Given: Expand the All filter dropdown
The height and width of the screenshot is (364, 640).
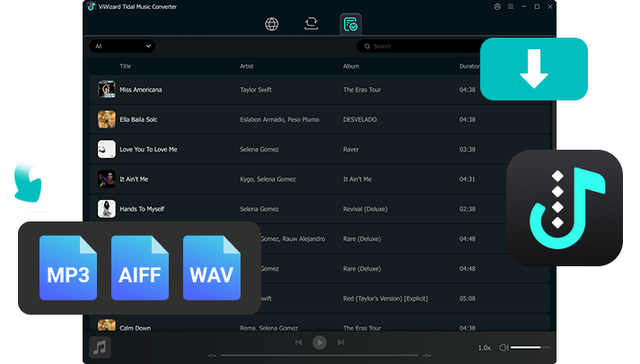Looking at the screenshot, I should point(122,46).
